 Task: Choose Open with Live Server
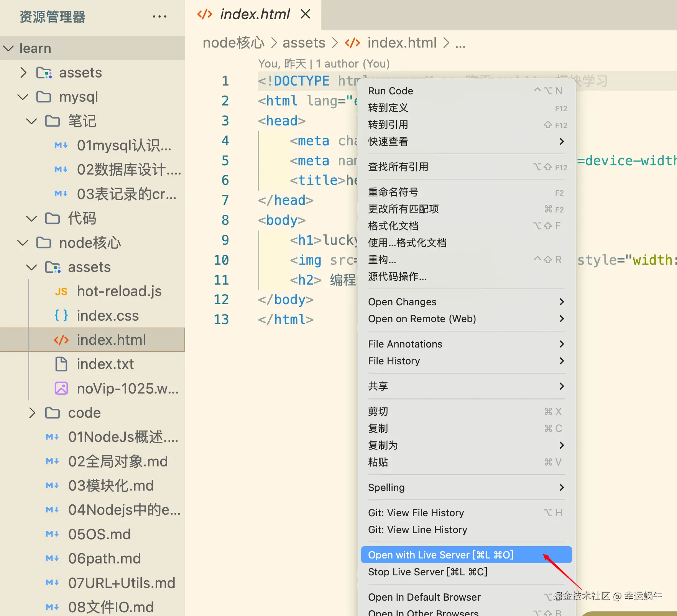point(466,555)
